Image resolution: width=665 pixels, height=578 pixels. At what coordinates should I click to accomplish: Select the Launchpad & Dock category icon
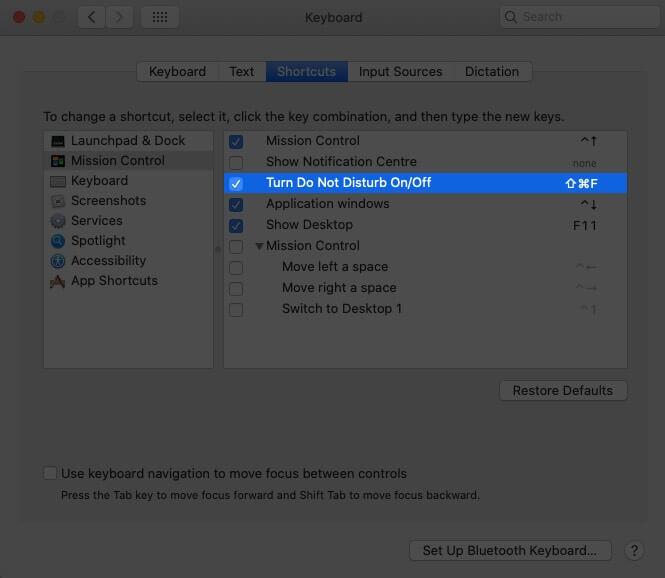58,141
